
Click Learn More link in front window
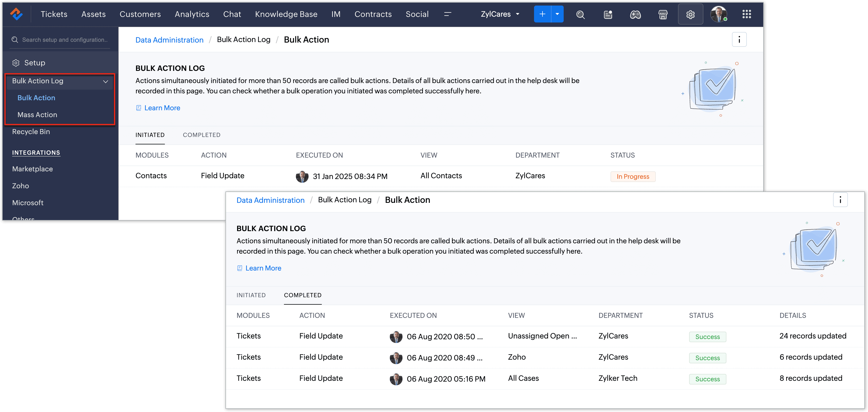[x=263, y=268]
